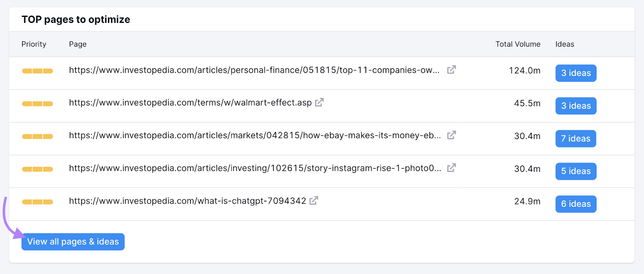Click the Priority column header
644x274 pixels.
coord(34,44)
